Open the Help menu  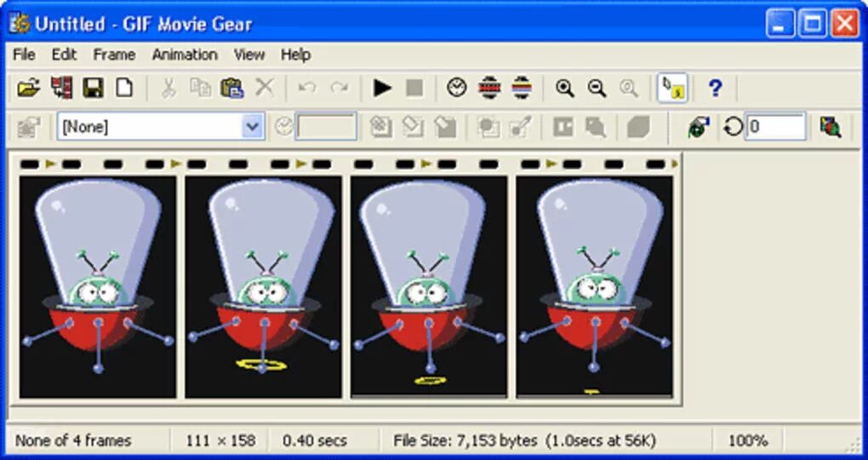pyautogui.click(x=295, y=55)
